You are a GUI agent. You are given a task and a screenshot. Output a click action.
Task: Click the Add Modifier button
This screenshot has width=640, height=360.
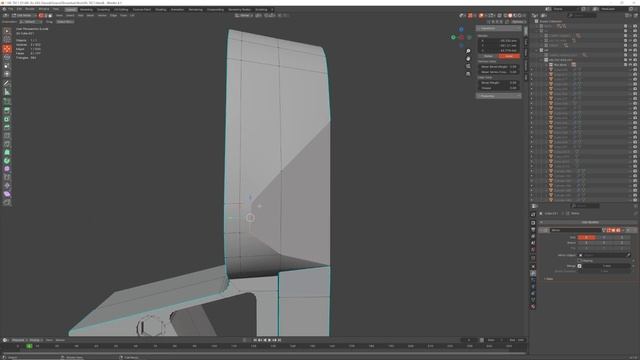[x=590, y=222]
